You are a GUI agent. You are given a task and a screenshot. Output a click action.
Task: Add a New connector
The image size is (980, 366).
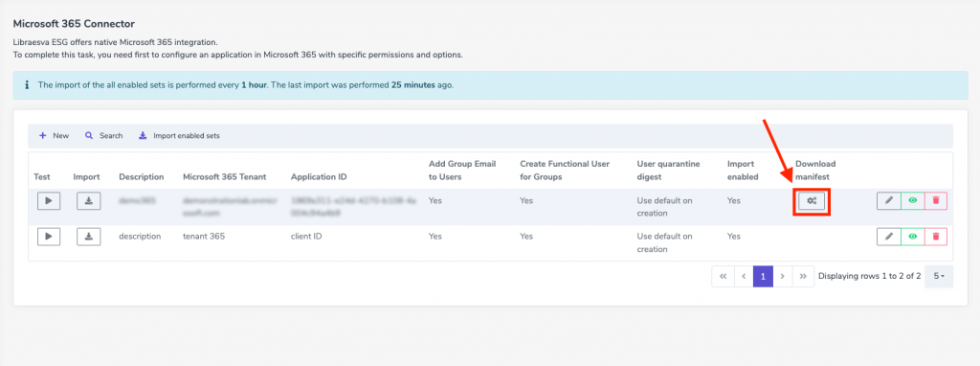click(x=54, y=136)
